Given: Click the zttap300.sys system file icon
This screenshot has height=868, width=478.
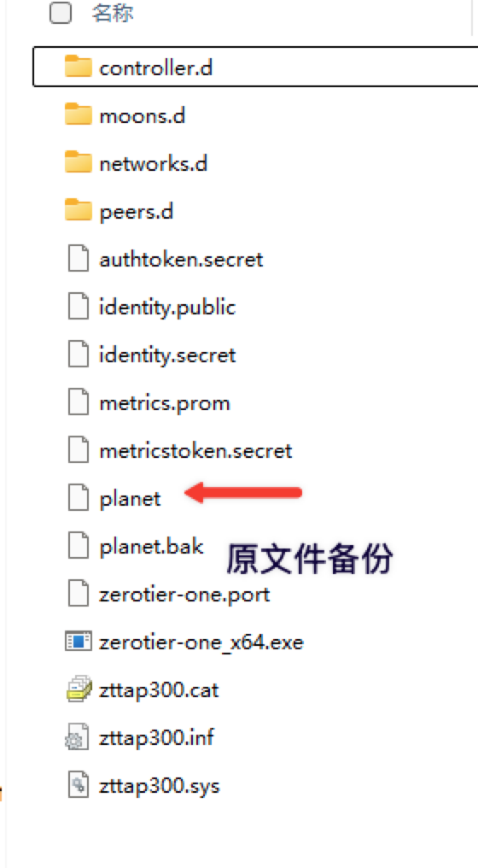Looking at the screenshot, I should click(x=78, y=785).
